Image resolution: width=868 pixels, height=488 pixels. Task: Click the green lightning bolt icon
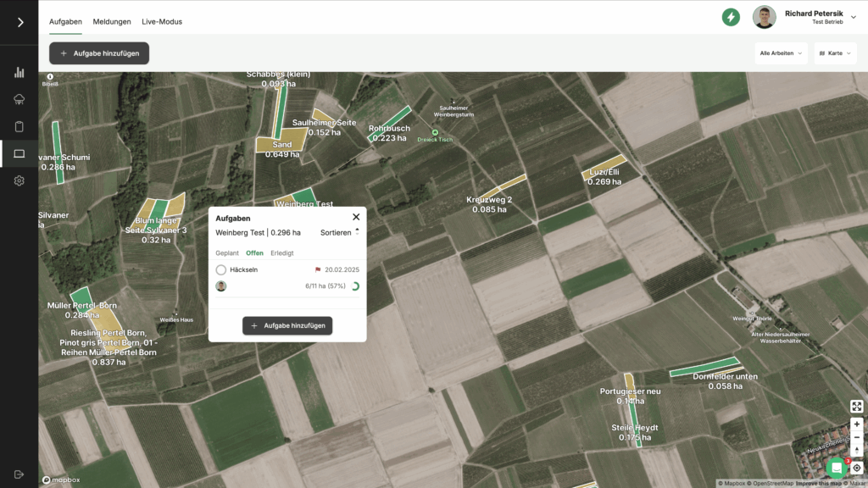pyautogui.click(x=731, y=17)
